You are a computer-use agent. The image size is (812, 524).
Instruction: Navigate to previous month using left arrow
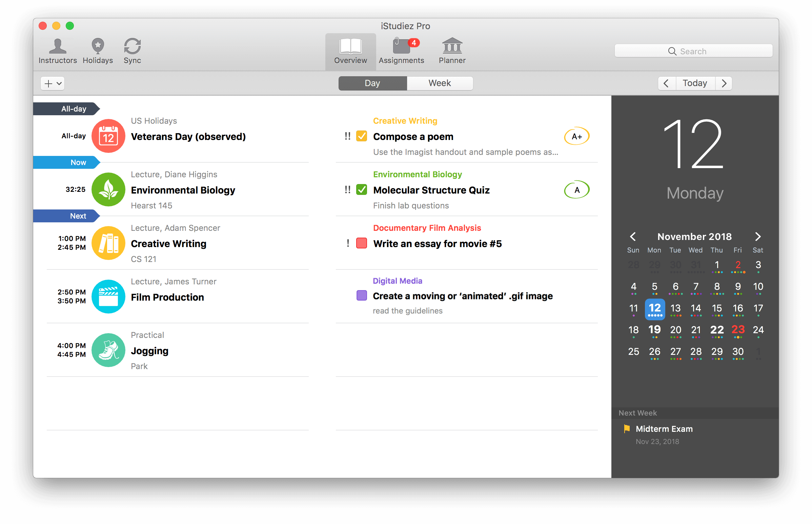[x=633, y=236]
